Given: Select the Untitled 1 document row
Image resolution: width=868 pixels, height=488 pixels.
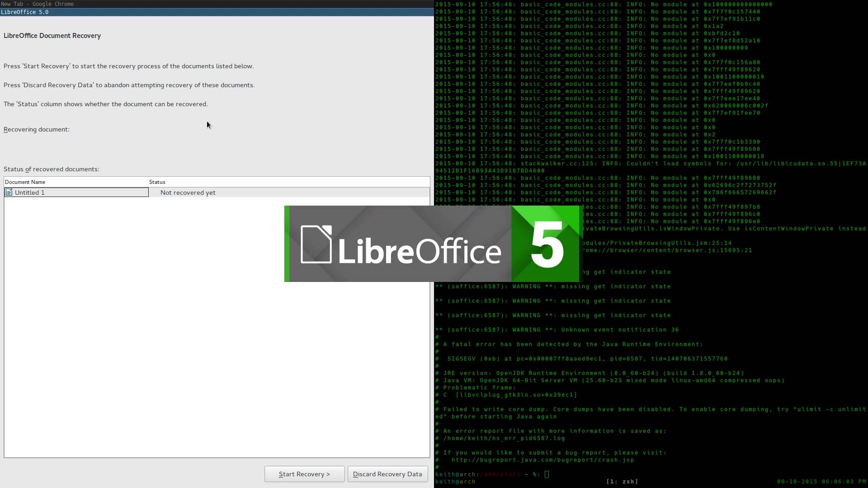Looking at the screenshot, I should coord(76,192).
